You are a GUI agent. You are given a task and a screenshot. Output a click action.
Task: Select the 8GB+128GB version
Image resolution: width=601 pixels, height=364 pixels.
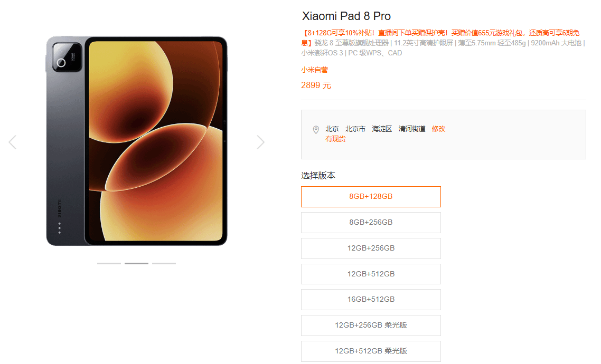pyautogui.click(x=371, y=197)
